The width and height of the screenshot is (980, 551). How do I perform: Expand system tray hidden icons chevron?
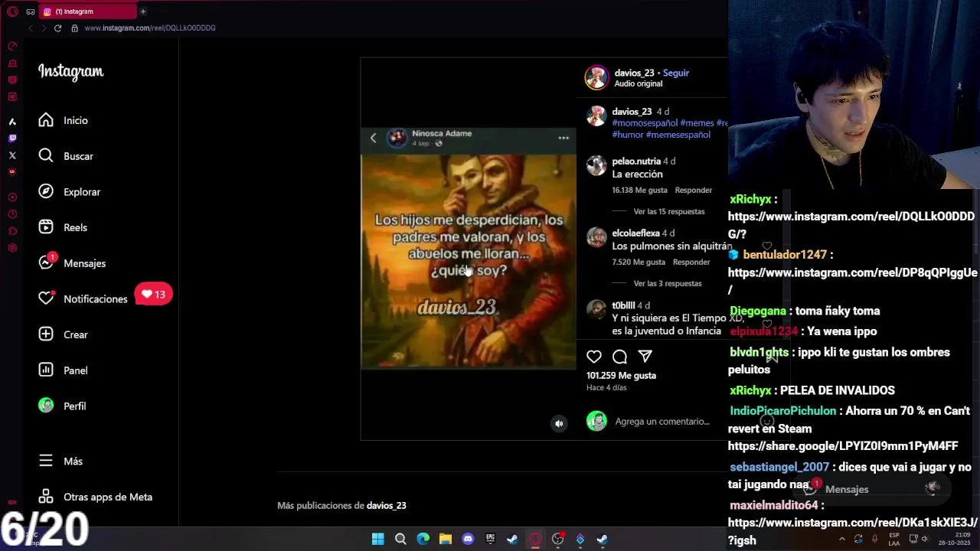[841, 539]
